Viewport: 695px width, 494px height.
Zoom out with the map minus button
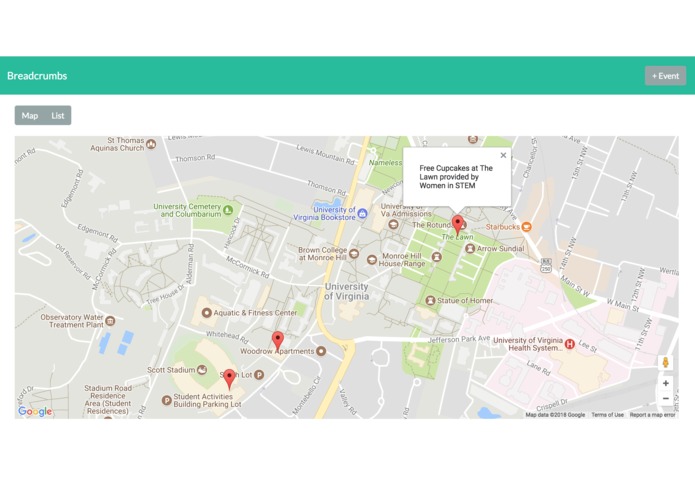tap(665, 398)
